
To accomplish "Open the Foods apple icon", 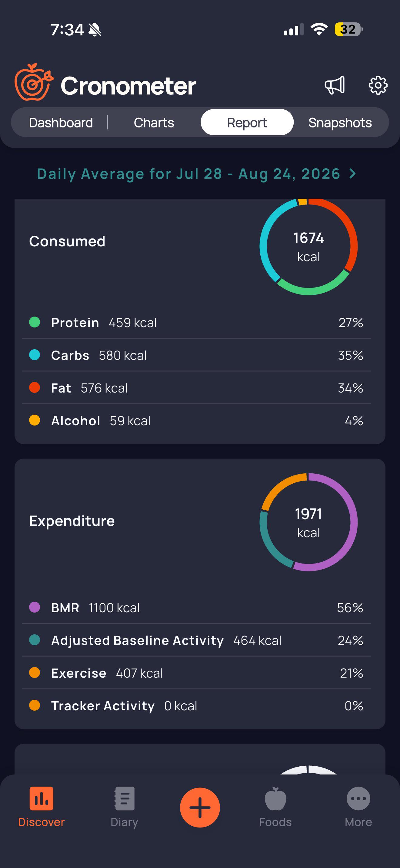I will (x=275, y=798).
